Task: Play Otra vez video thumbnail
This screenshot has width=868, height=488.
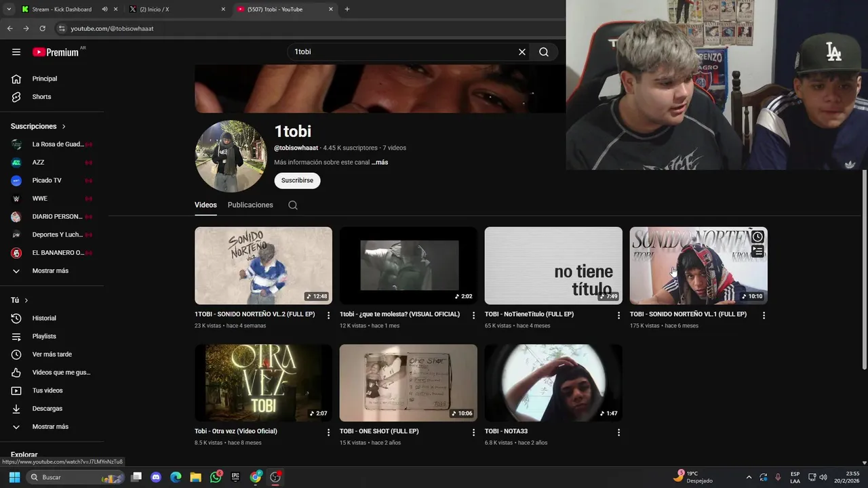Action: [263, 383]
